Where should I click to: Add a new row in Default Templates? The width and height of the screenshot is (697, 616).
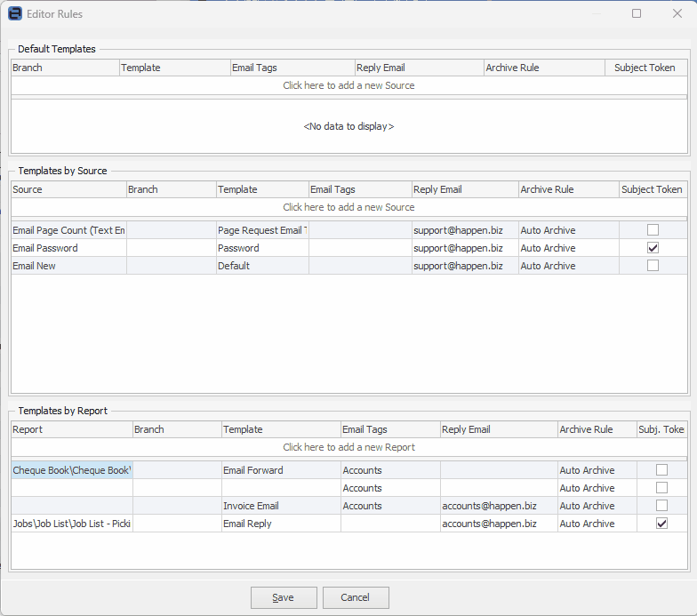point(348,86)
